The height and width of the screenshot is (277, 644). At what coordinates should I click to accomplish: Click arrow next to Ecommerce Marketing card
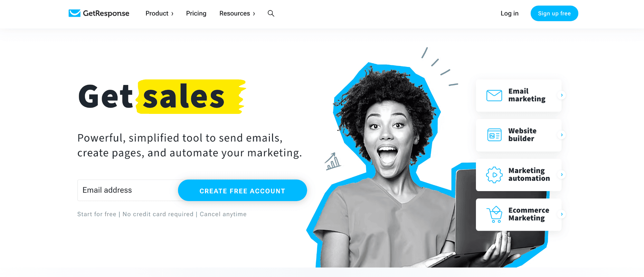point(562,214)
